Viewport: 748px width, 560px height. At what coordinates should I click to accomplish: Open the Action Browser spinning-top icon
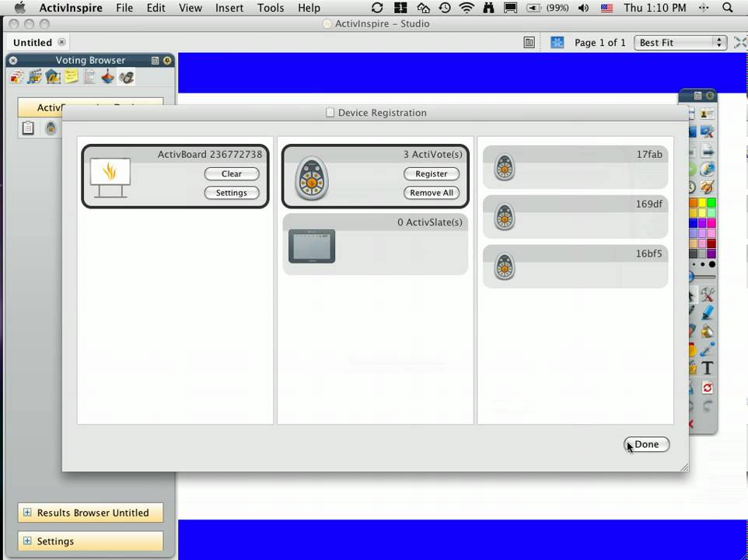coord(108,77)
